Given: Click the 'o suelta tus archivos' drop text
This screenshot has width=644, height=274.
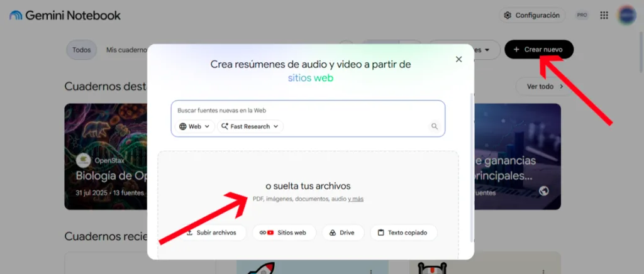Looking at the screenshot, I should click(x=308, y=186).
